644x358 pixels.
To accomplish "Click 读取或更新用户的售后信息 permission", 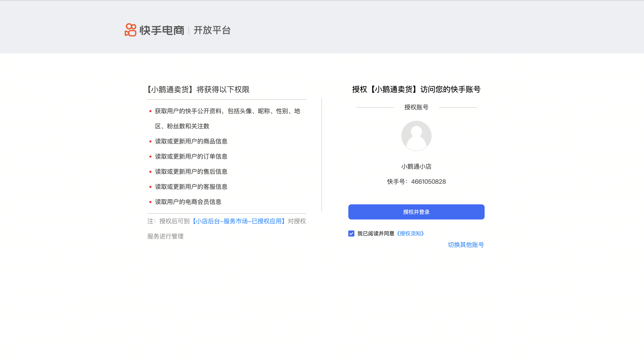I will (x=191, y=171).
